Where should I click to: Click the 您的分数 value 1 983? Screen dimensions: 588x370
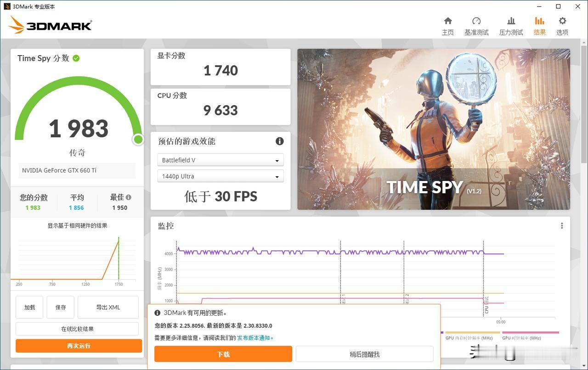[33, 207]
